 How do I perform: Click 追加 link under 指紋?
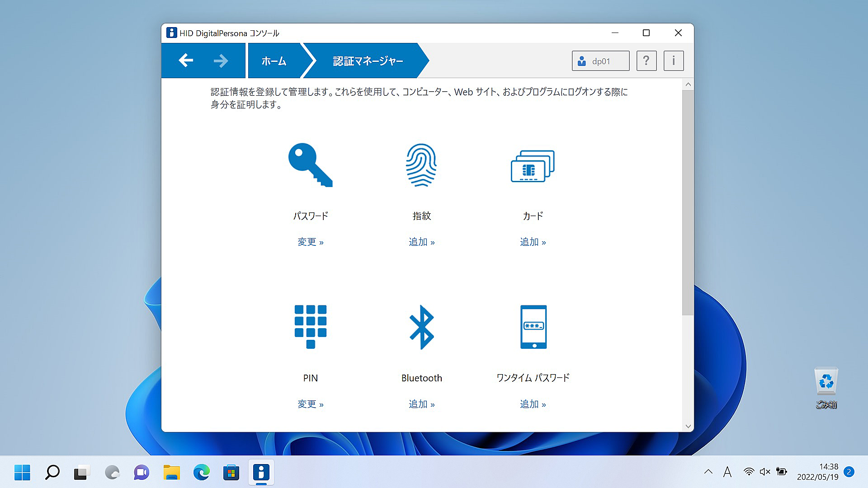[x=421, y=242]
